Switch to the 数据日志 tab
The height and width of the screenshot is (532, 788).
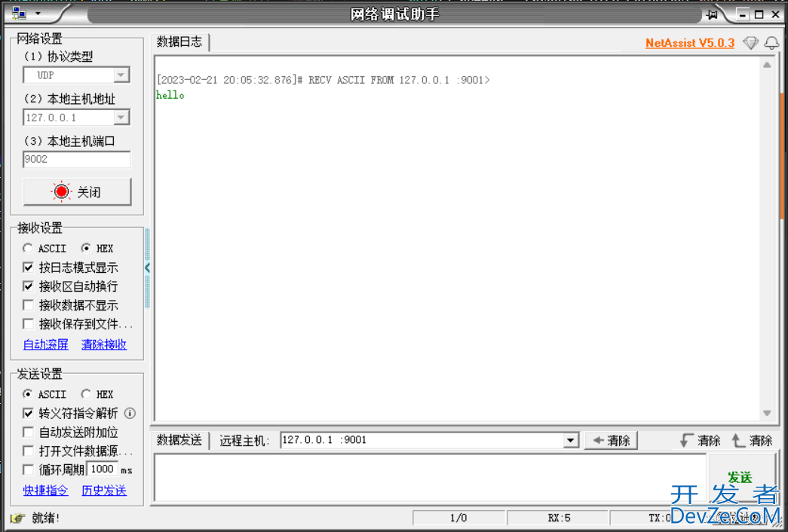(179, 42)
